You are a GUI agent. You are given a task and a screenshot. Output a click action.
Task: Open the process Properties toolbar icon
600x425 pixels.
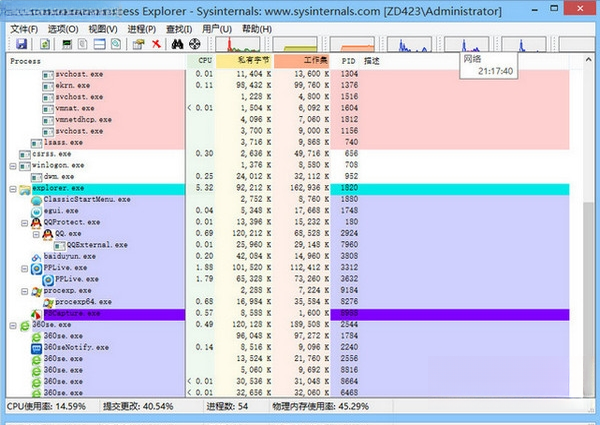point(138,44)
